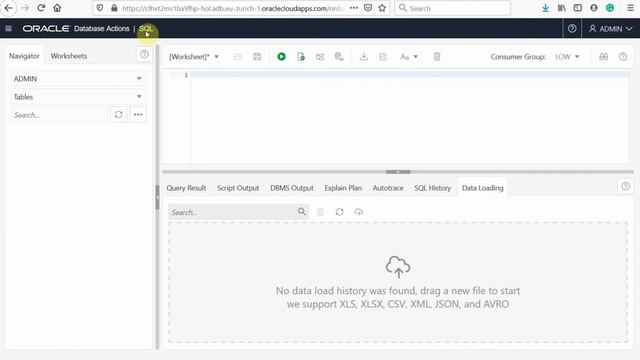Reload the browser page
Image resolution: width=640 pixels, height=360 pixels.
point(41,8)
